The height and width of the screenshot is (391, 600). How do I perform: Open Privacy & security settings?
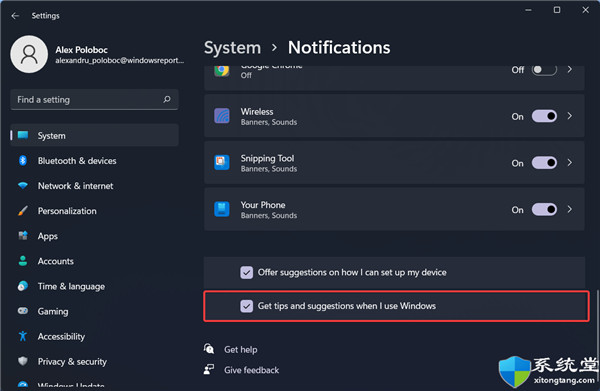pyautogui.click(x=95, y=362)
